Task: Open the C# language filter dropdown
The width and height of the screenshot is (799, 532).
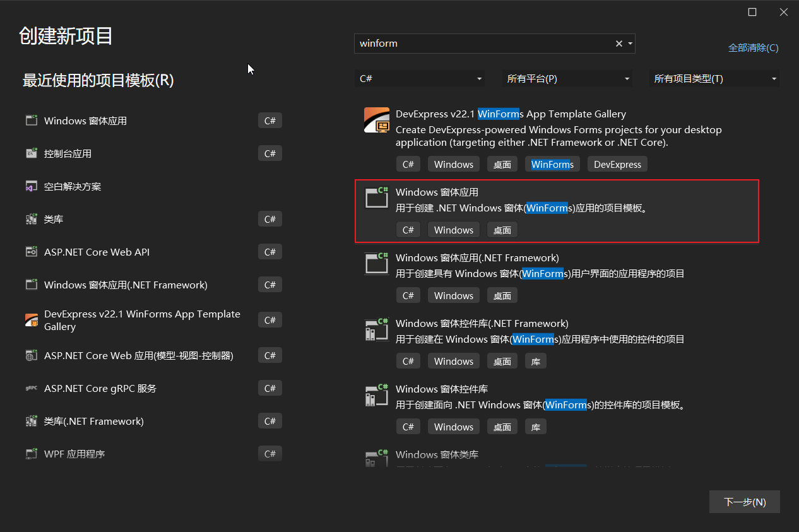Action: (420, 79)
